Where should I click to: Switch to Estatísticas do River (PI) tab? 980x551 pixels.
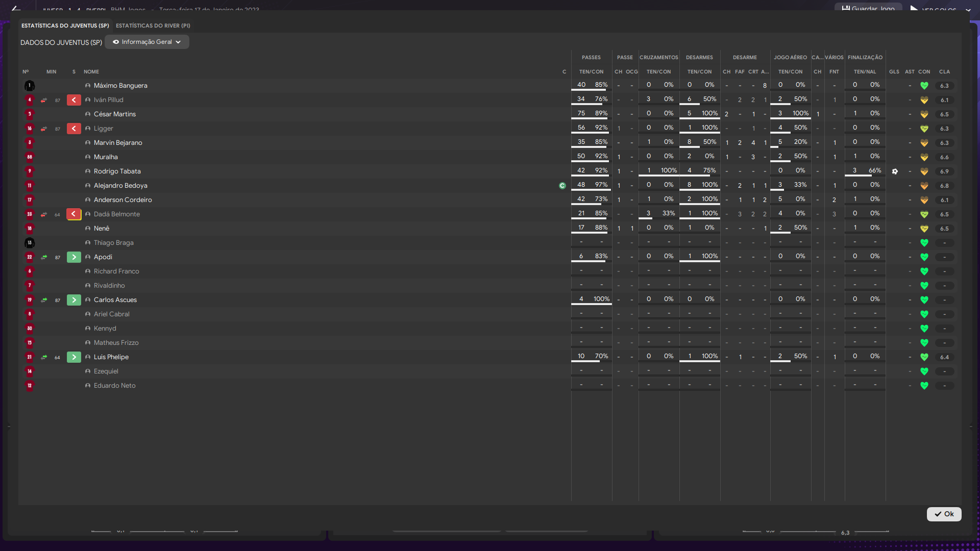pos(153,26)
